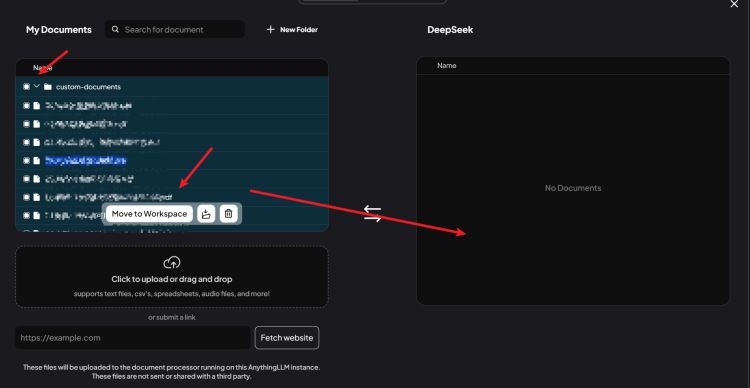750x388 pixels.
Task: Click the https://example.com link input
Action: (133, 338)
